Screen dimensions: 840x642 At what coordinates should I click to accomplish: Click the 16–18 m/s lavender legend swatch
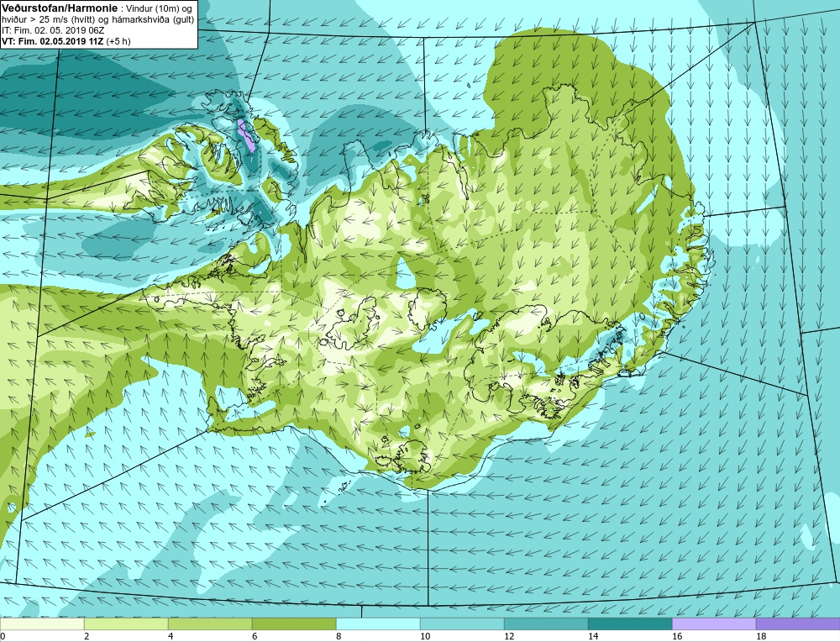coord(714,624)
